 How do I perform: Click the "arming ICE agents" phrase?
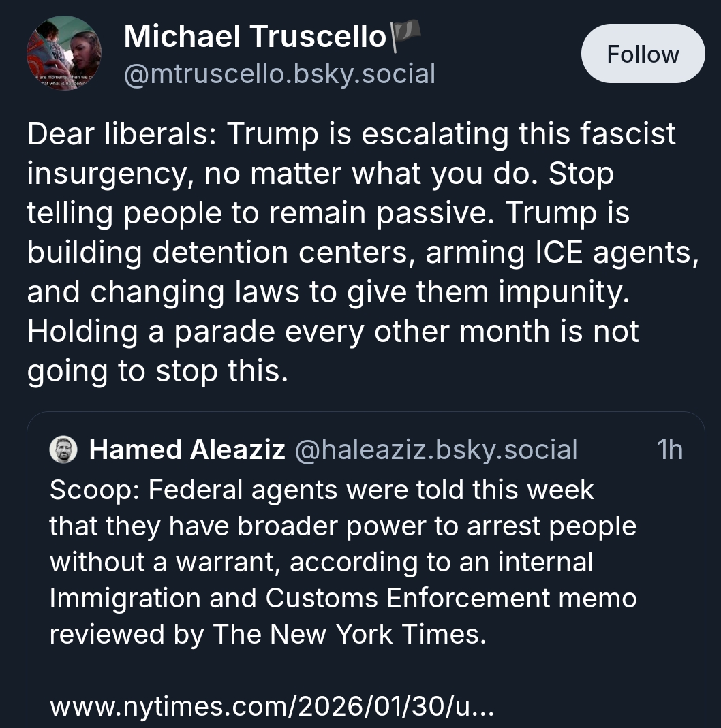tap(560, 253)
